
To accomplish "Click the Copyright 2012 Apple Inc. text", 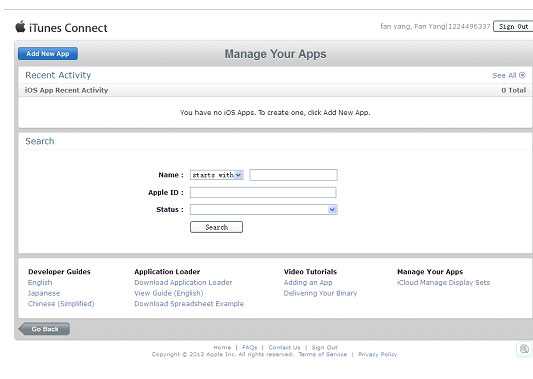I will click(222, 354).
